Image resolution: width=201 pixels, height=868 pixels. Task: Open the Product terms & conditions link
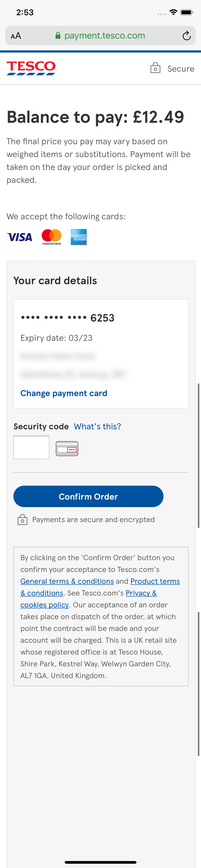tap(155, 581)
